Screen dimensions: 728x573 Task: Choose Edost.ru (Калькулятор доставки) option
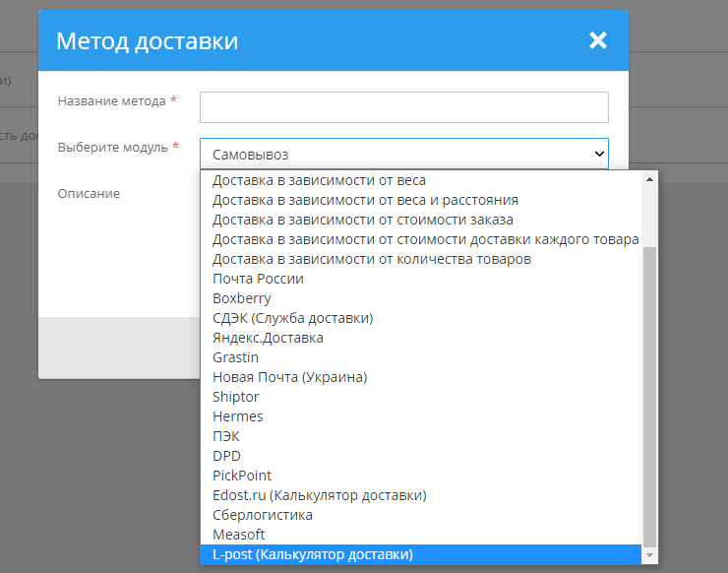click(x=319, y=495)
